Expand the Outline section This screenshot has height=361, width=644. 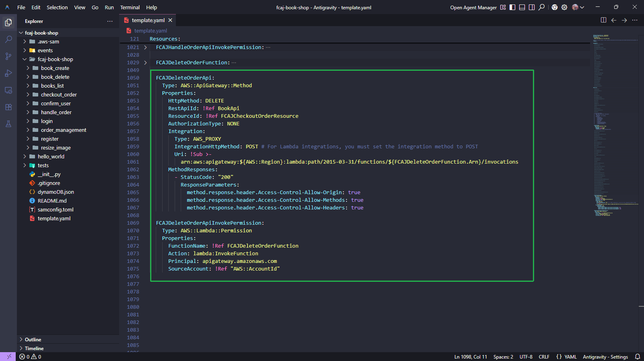pyautogui.click(x=68, y=340)
